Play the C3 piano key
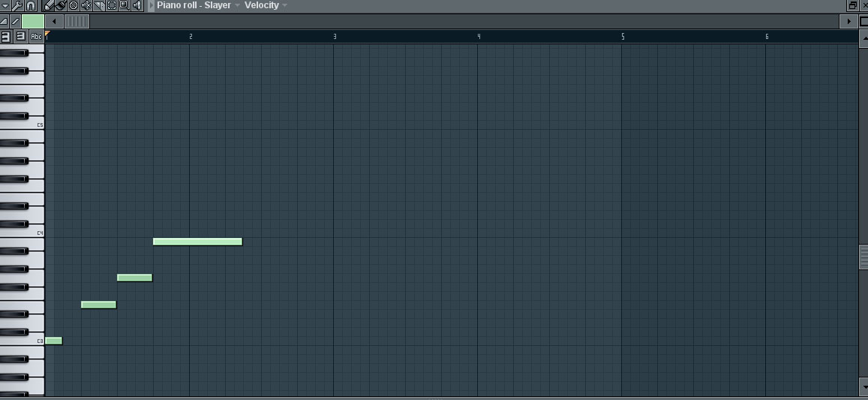868x400 pixels. point(35,341)
